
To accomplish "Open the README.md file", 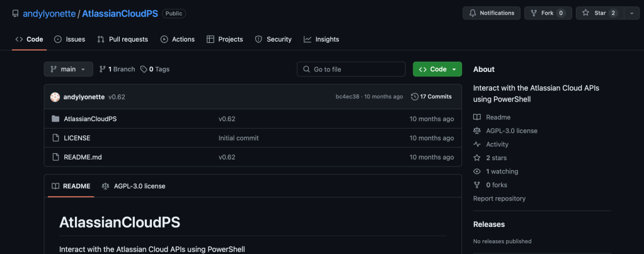I will point(83,157).
